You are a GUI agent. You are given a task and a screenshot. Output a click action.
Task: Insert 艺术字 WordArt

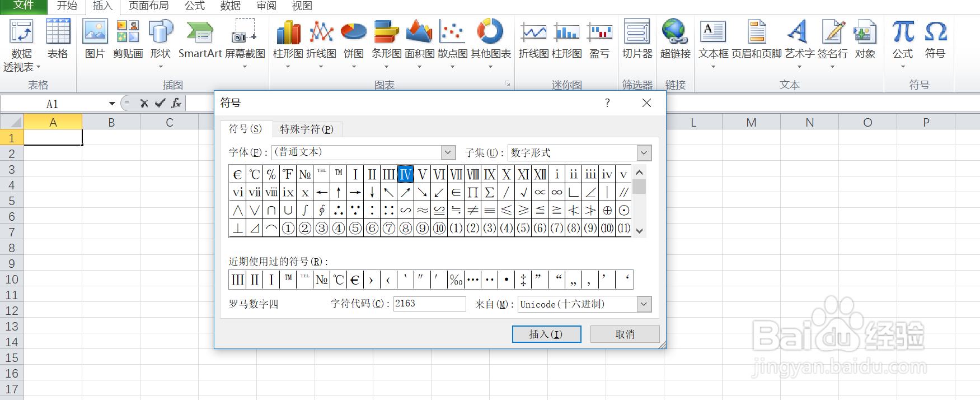pyautogui.click(x=799, y=32)
